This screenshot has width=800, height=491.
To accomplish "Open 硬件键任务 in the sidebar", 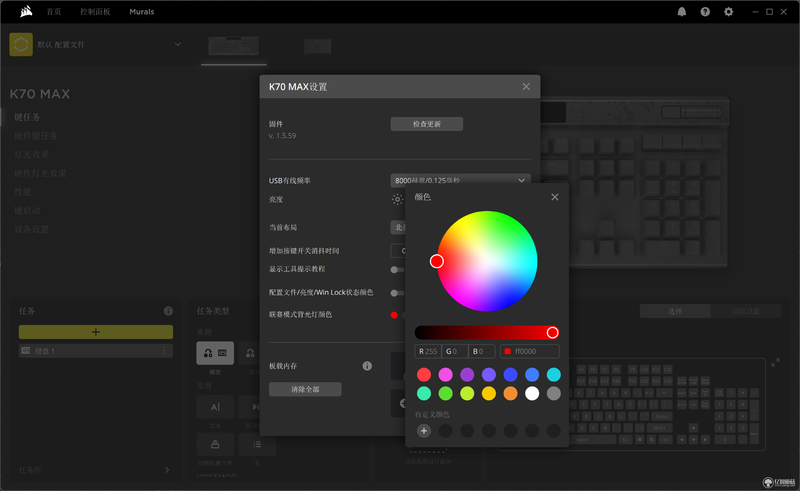I will pos(36,136).
